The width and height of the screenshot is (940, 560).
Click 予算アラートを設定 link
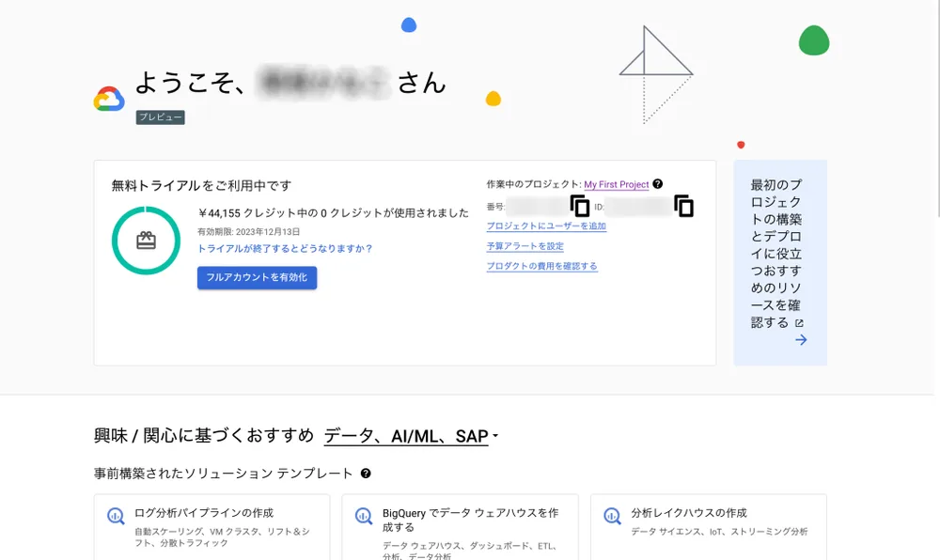click(x=525, y=246)
